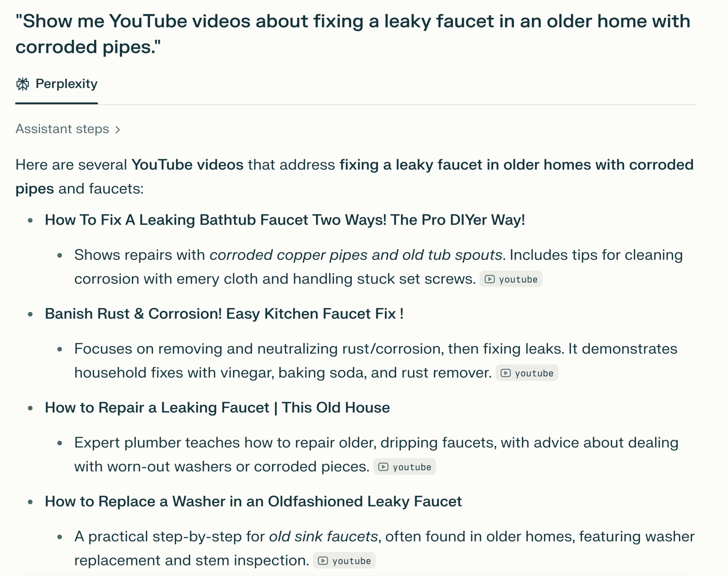Image resolution: width=728 pixels, height=576 pixels.
Task: Select 'Banish Rust & Corrosion' video title
Action: [224, 314]
